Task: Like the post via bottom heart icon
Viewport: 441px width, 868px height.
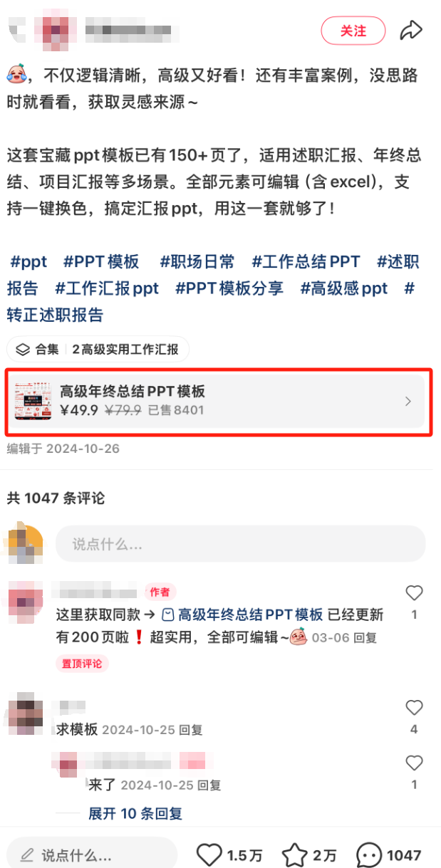Action: 209,854
